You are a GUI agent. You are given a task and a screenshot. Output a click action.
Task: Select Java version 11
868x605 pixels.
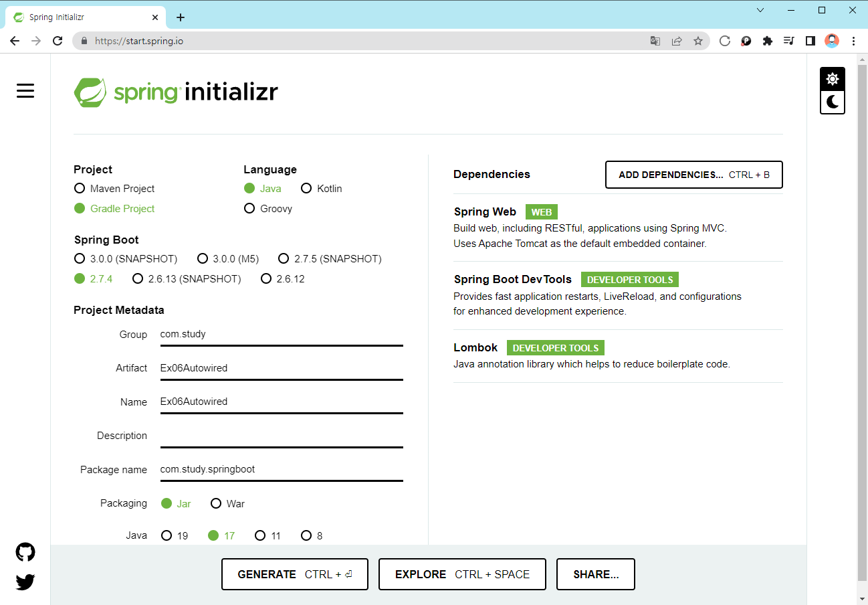(268, 535)
